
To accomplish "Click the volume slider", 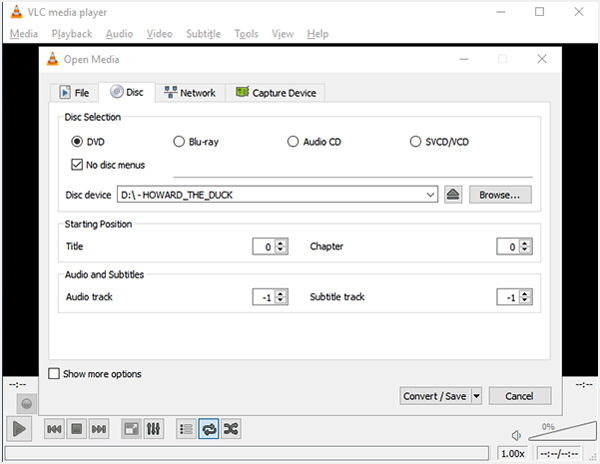I will pos(562,431).
